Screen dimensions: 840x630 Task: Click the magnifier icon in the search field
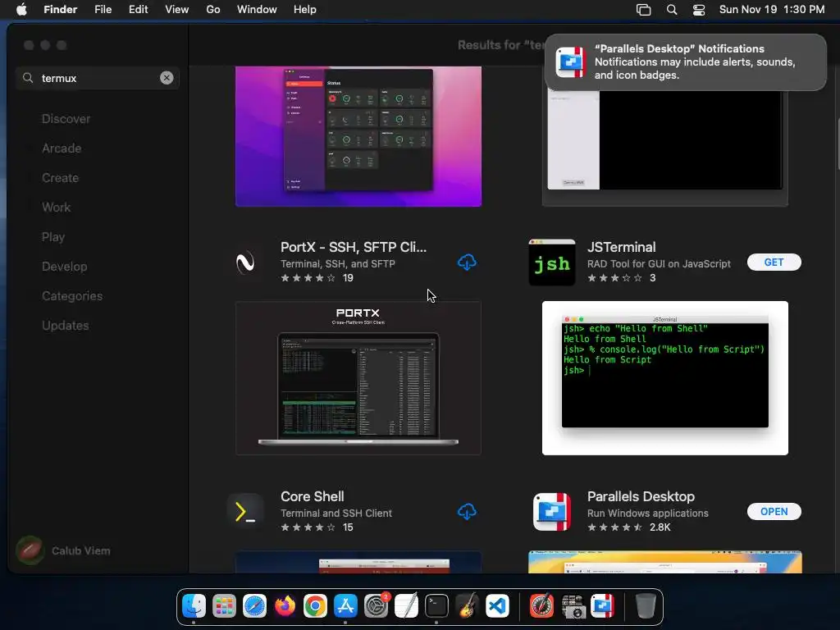28,78
